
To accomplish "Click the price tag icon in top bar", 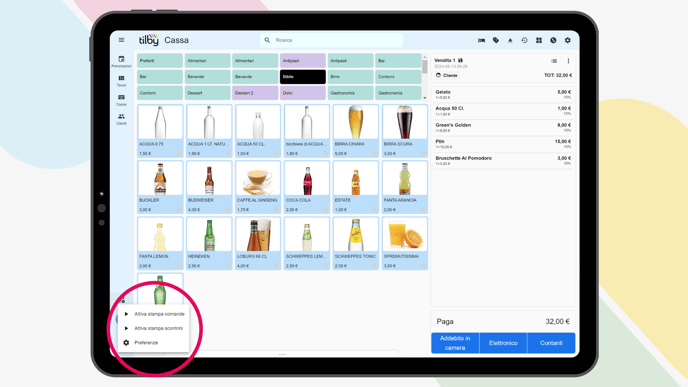I will coord(496,40).
